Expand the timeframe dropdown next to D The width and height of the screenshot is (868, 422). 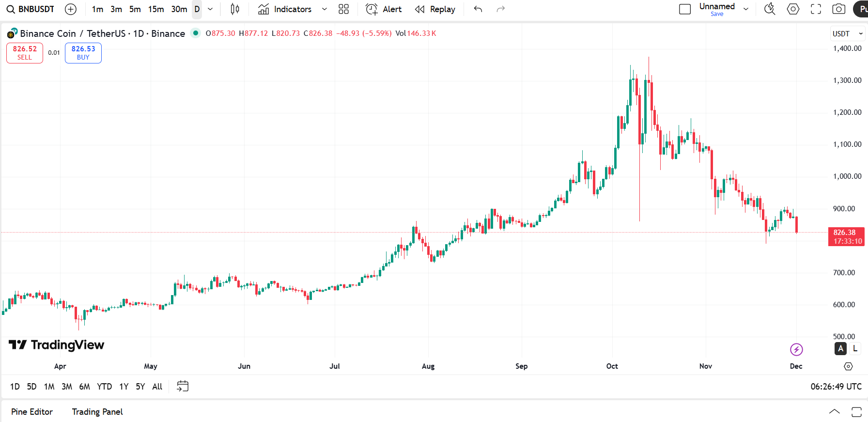click(x=210, y=9)
